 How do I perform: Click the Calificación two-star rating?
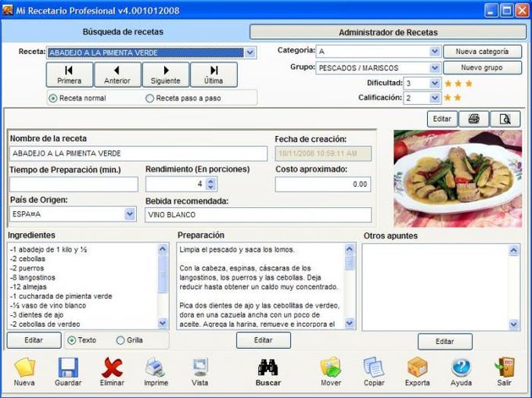tap(453, 98)
